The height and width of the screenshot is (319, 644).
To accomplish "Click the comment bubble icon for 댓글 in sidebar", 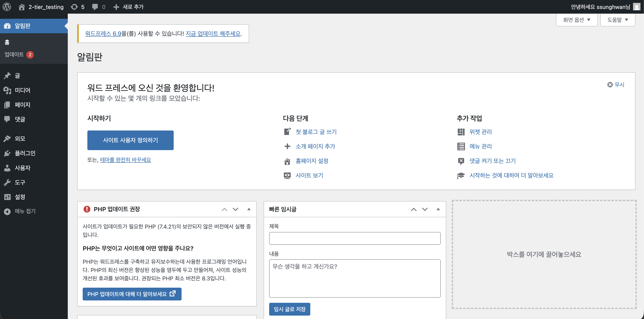I will click(7, 119).
